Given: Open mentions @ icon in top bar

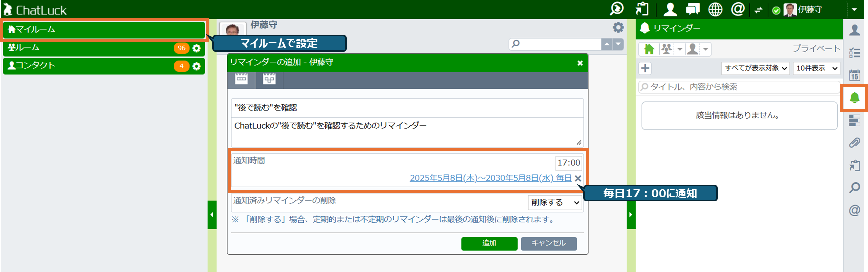Looking at the screenshot, I should [738, 9].
